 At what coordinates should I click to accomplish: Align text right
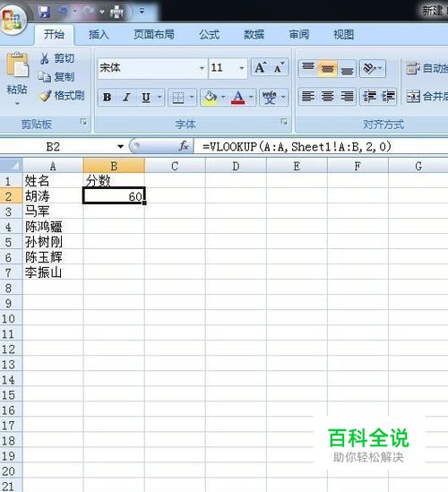(x=347, y=96)
